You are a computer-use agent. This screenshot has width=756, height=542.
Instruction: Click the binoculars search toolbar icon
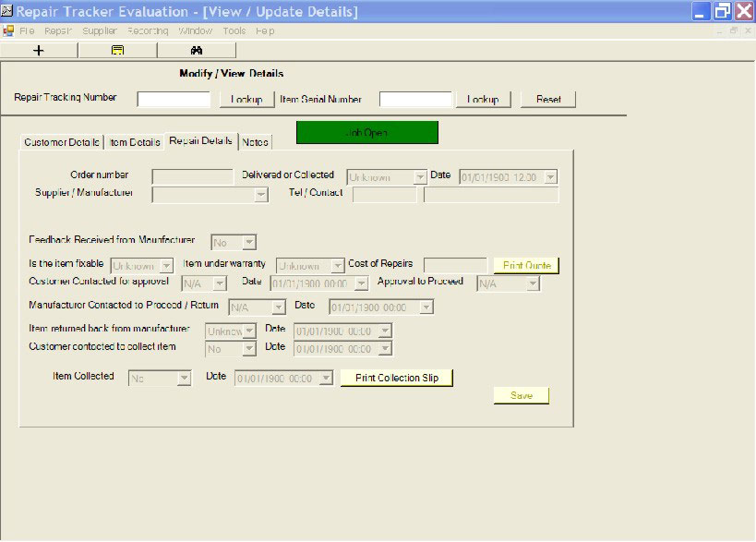(197, 50)
